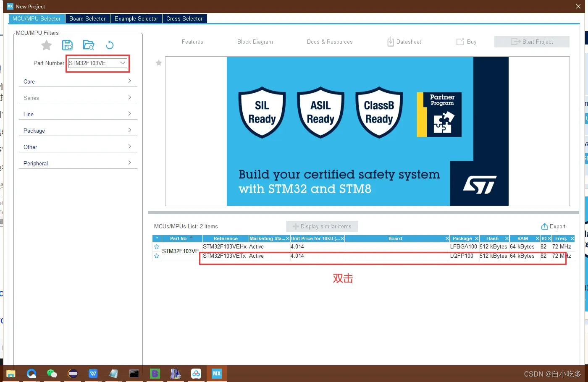Switch to the Cross Selector tab

184,18
